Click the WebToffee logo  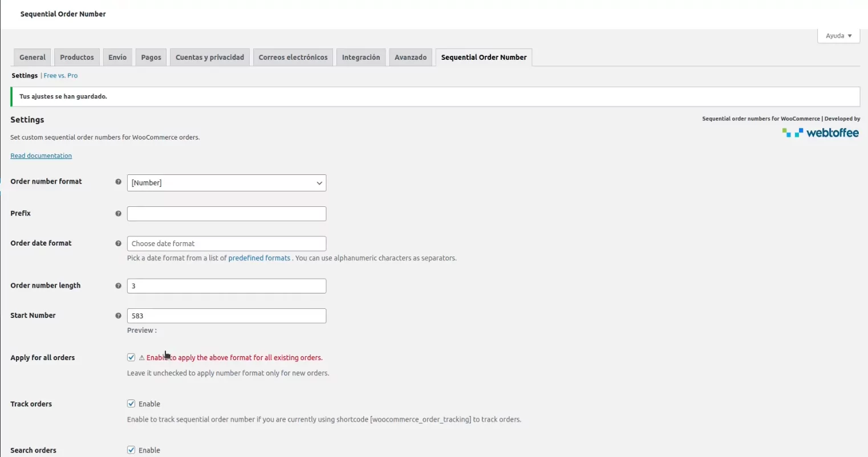pyautogui.click(x=820, y=133)
